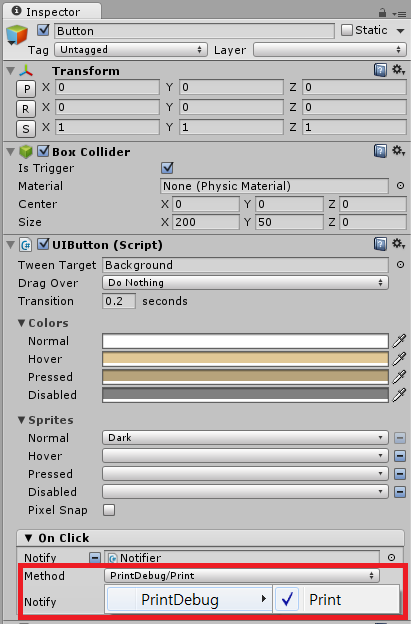The width and height of the screenshot is (411, 624).
Task: Reset position with the P button
Action: [x=26, y=89]
